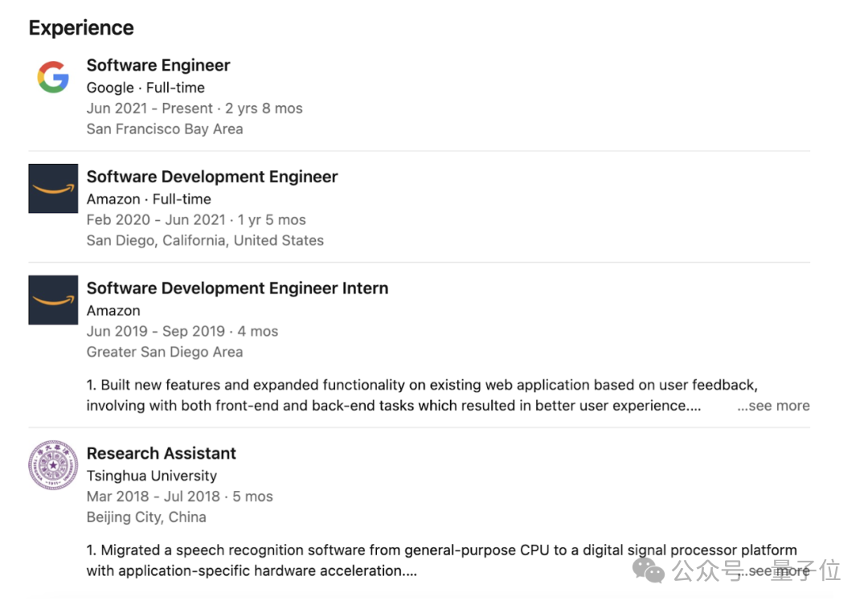This screenshot has height=605, width=868.
Task: Click the Greater San Diego Area location
Action: coord(165,352)
